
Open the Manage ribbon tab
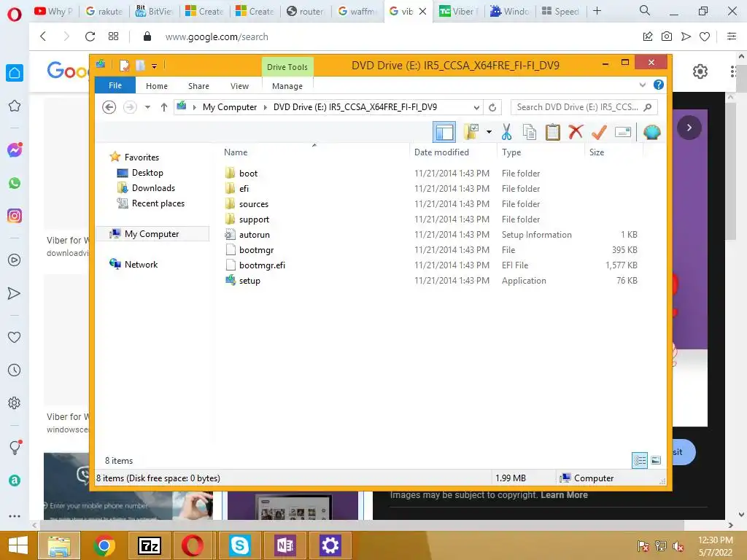coord(287,86)
